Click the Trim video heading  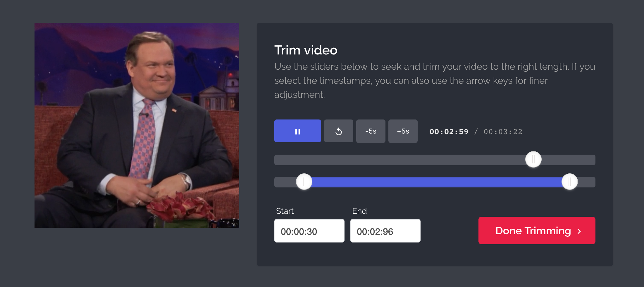[306, 50]
